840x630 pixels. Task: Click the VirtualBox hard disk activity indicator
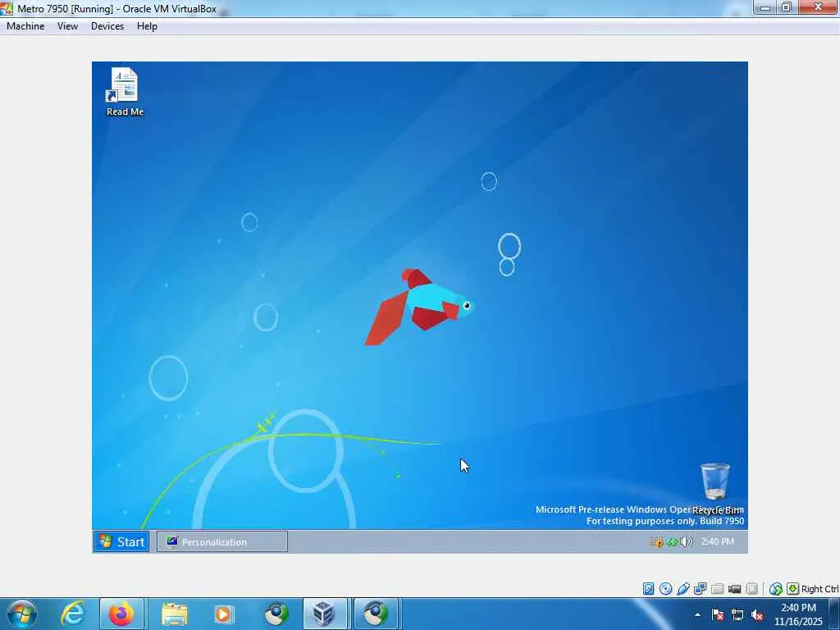pos(648,589)
